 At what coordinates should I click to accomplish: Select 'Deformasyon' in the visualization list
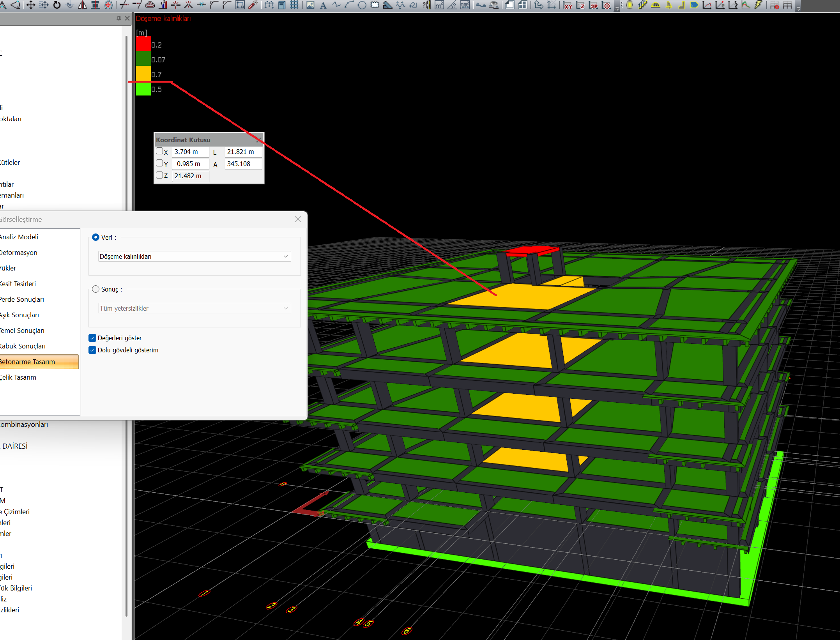(18, 253)
